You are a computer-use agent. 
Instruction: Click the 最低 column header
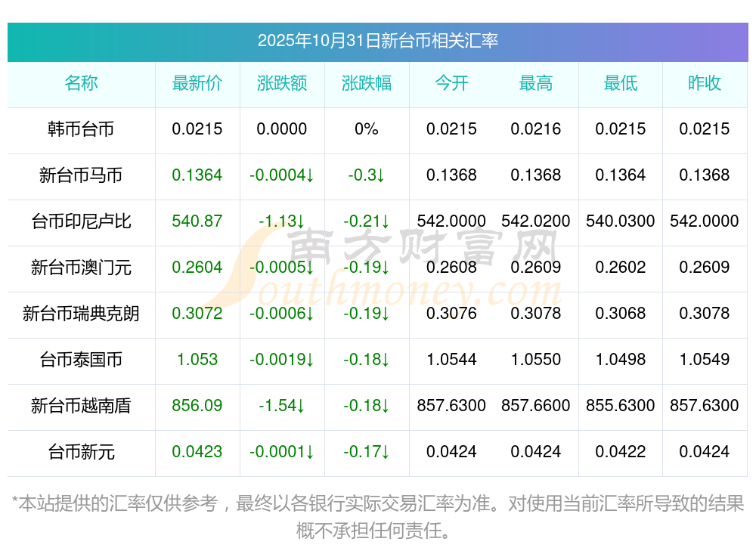click(x=621, y=83)
